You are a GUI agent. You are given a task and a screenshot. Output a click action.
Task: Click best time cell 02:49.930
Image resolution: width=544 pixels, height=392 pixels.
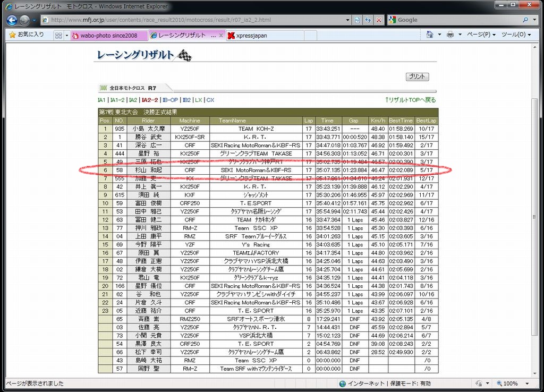coord(401,352)
